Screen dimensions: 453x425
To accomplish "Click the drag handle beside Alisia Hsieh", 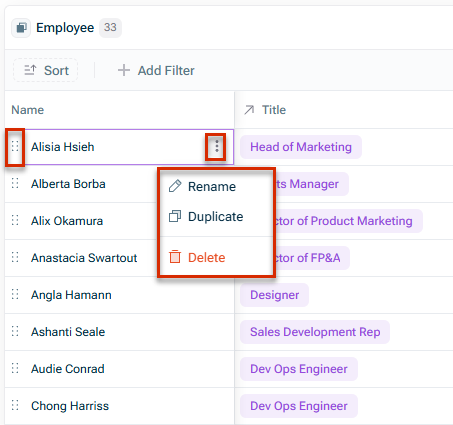I will pos(15,146).
